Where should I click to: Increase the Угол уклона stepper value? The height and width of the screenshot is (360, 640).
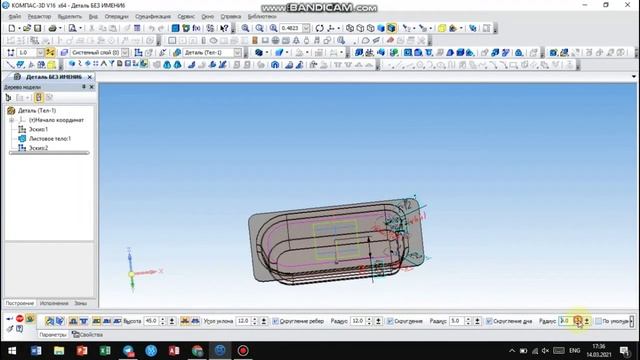(254, 320)
